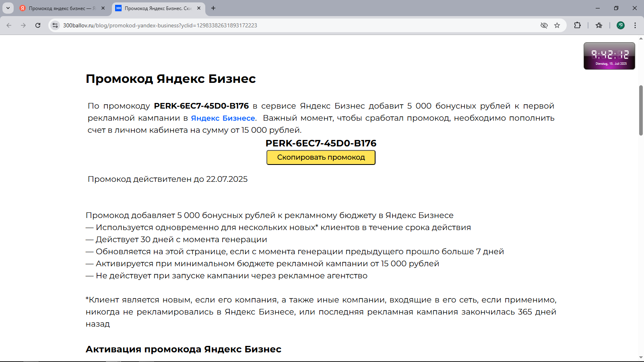644x362 pixels.
Task: Click the clock widget showing 9:42:12
Action: (x=609, y=56)
